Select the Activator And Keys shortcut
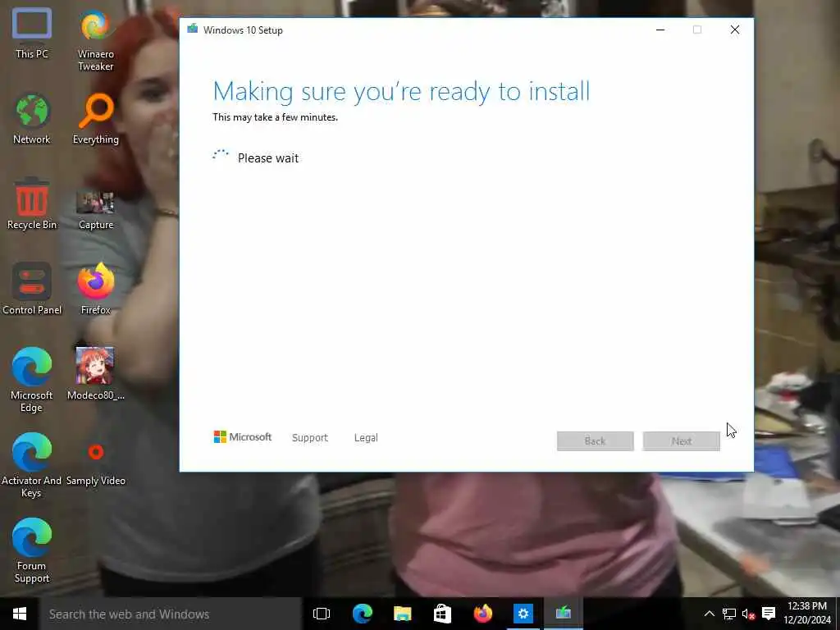 coord(32,466)
